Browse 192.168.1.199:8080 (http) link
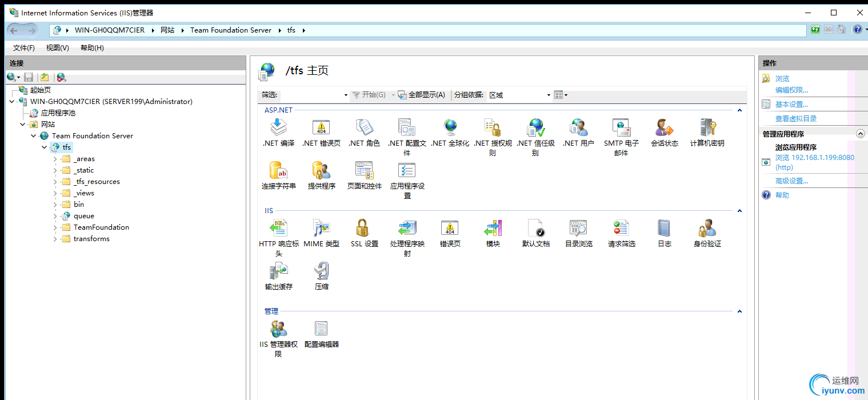The image size is (868, 400). (x=815, y=162)
